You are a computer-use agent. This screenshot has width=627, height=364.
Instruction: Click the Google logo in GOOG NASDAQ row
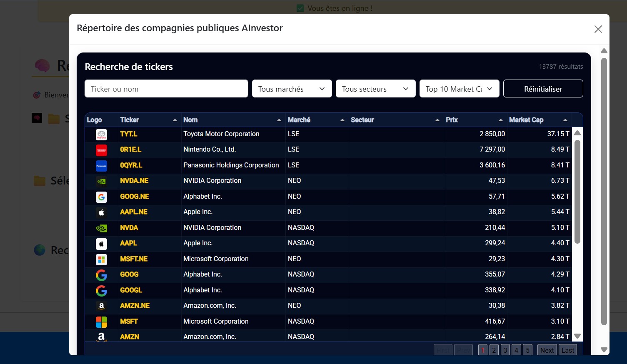[101, 275]
